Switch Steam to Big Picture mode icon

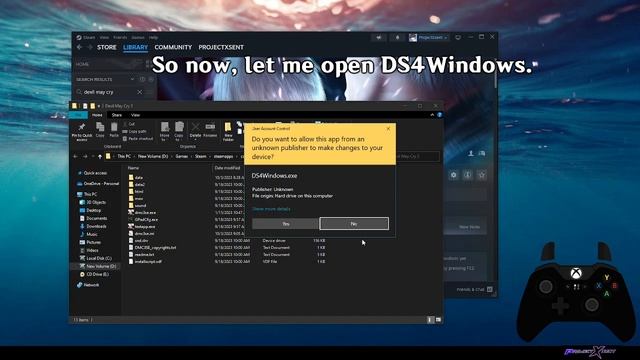(x=458, y=38)
